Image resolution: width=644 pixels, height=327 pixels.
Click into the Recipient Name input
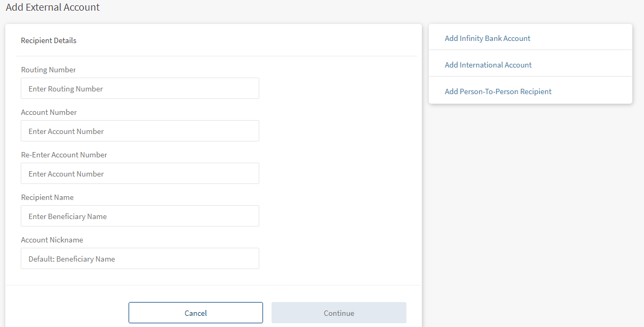(x=140, y=216)
